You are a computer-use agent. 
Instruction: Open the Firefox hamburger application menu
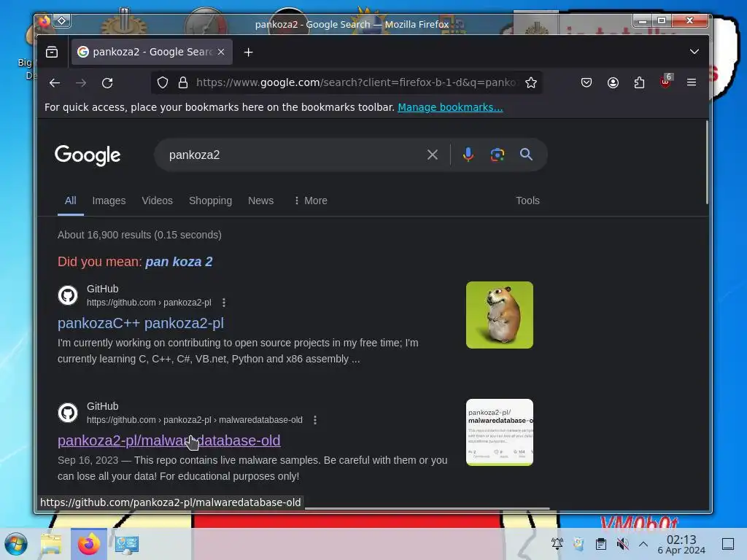692,82
